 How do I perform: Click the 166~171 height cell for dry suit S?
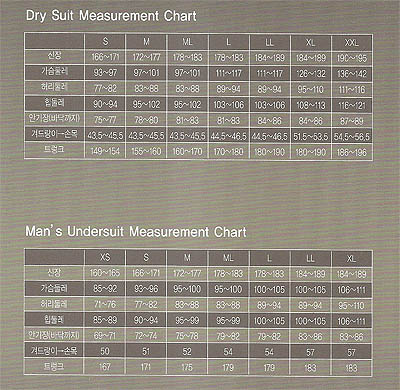[105, 57]
